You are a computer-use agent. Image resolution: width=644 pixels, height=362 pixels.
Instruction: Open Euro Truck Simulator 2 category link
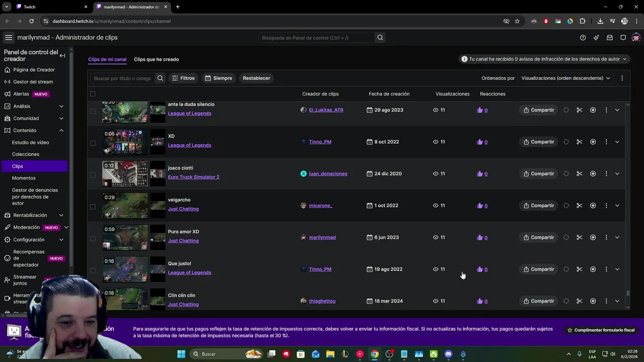[x=194, y=177]
